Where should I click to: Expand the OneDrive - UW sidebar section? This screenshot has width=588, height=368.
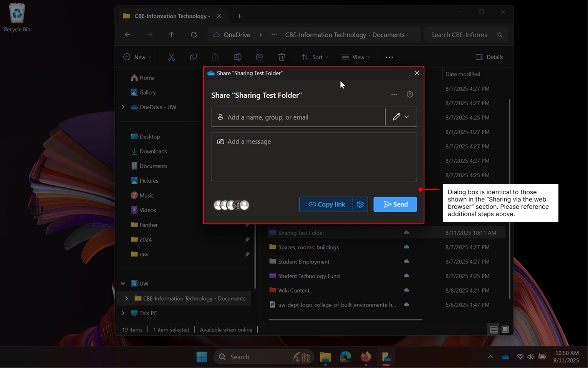point(123,107)
